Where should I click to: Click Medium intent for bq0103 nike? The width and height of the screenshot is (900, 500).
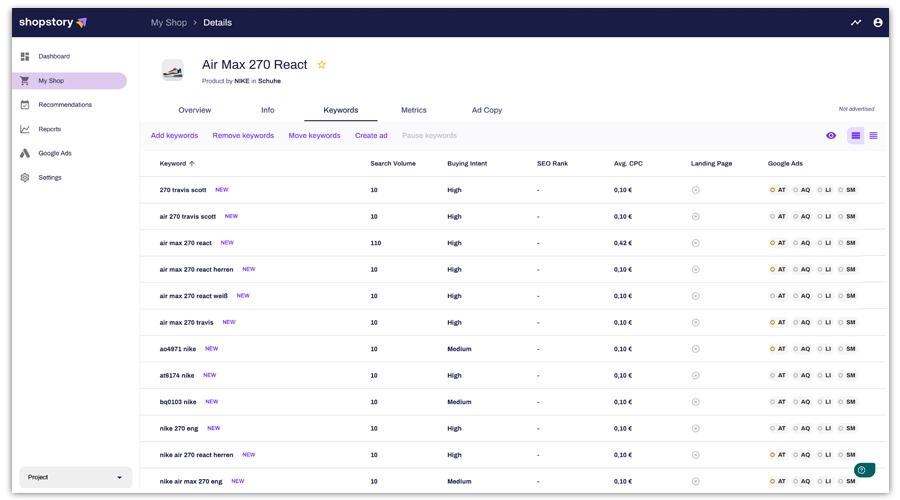(459, 402)
